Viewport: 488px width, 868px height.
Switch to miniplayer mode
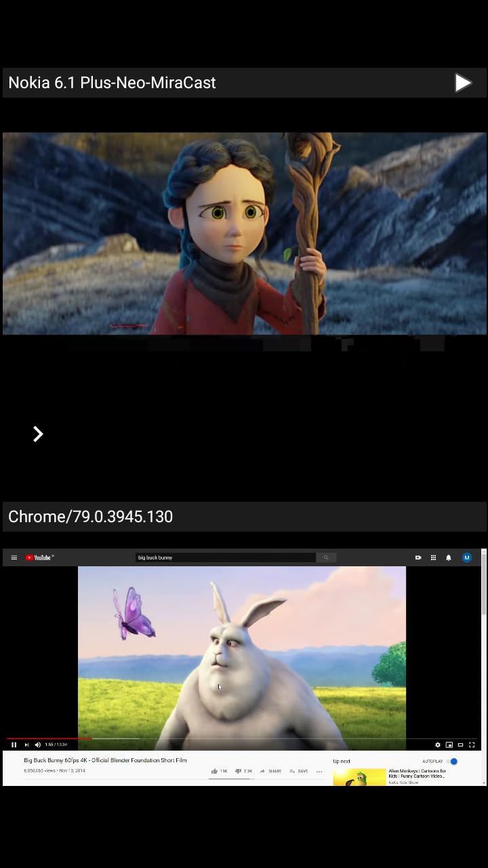449,745
